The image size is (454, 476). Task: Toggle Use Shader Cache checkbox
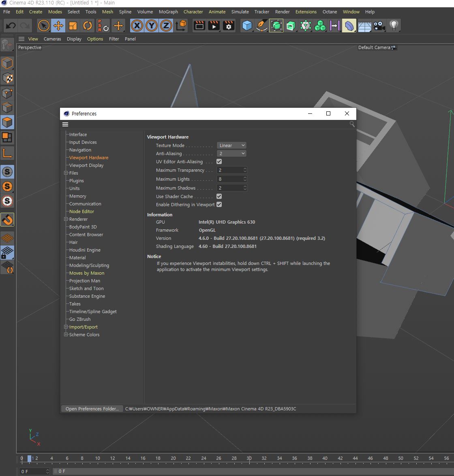tap(219, 196)
